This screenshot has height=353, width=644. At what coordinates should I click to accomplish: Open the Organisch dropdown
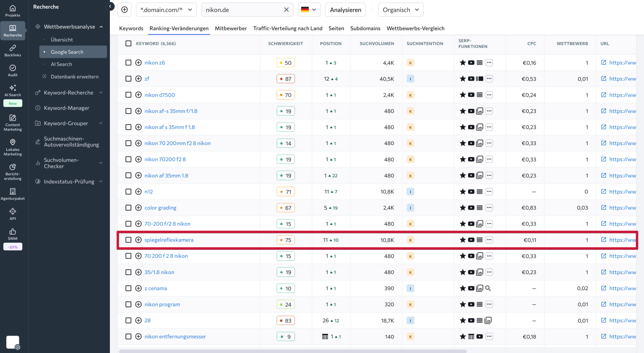400,10
